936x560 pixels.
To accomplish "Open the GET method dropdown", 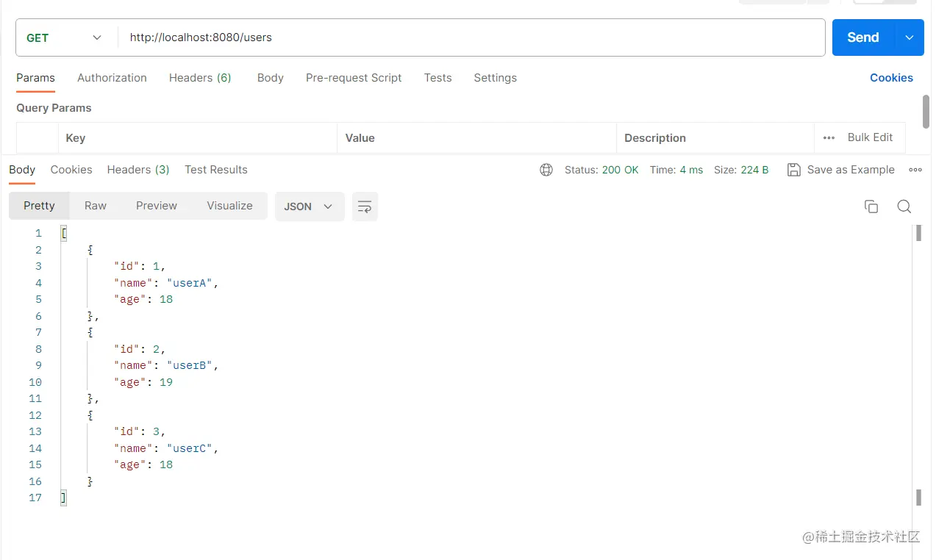I will (x=64, y=37).
